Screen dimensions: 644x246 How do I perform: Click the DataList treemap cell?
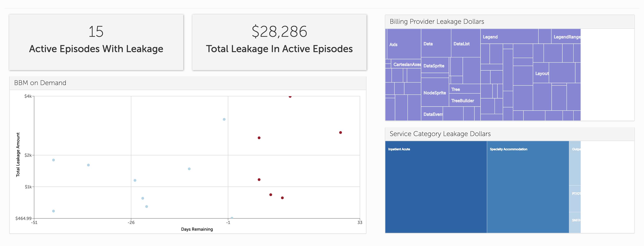point(466,43)
